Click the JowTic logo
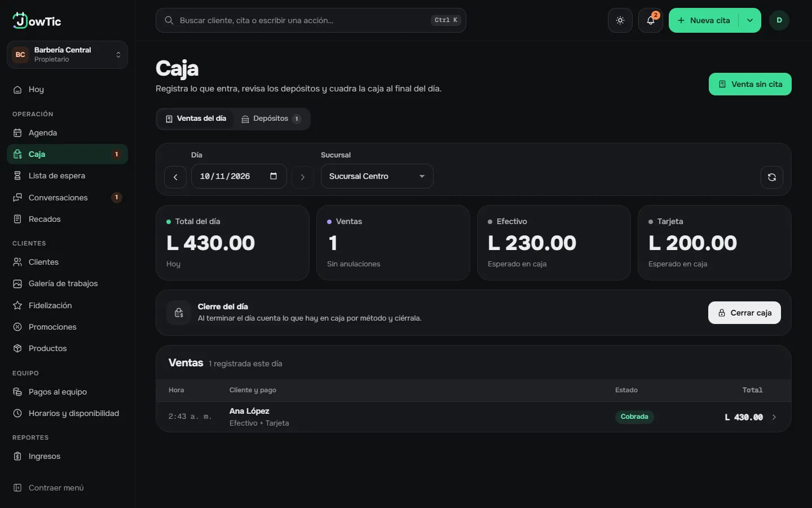 (x=37, y=21)
